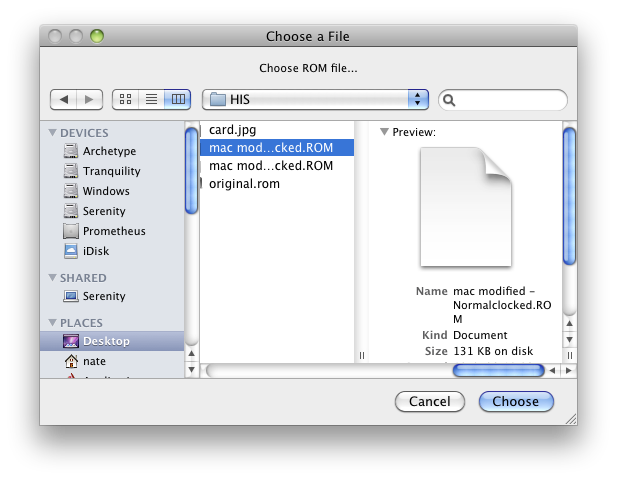Viewport: 617px width, 480px height.
Task: Click the search field
Action: (503, 100)
